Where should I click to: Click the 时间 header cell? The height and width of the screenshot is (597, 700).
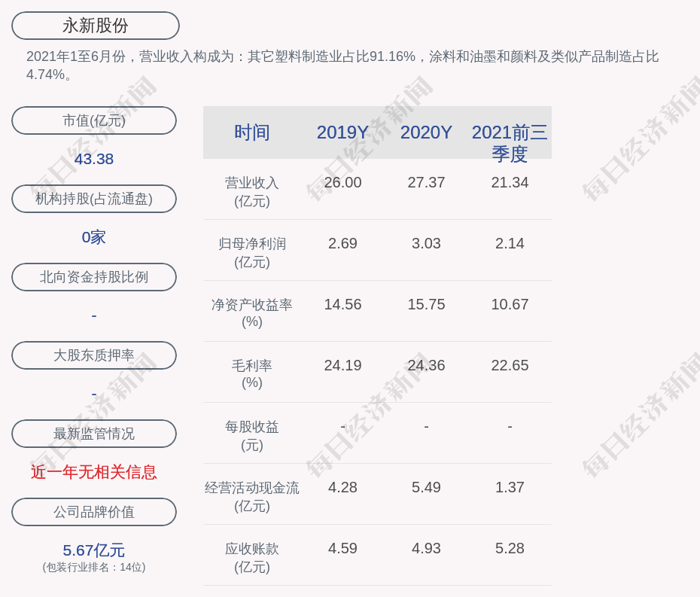[x=252, y=132]
